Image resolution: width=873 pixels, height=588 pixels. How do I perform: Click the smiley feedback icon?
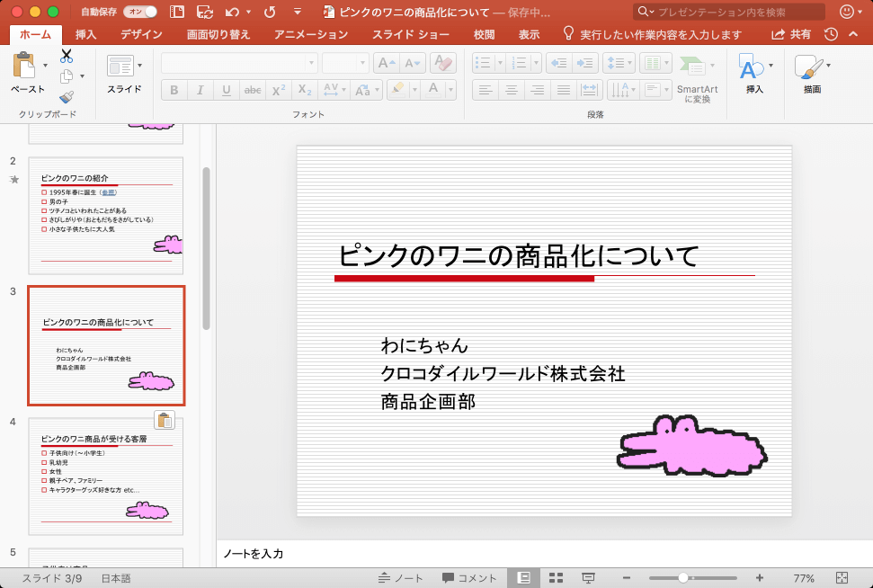tap(847, 12)
